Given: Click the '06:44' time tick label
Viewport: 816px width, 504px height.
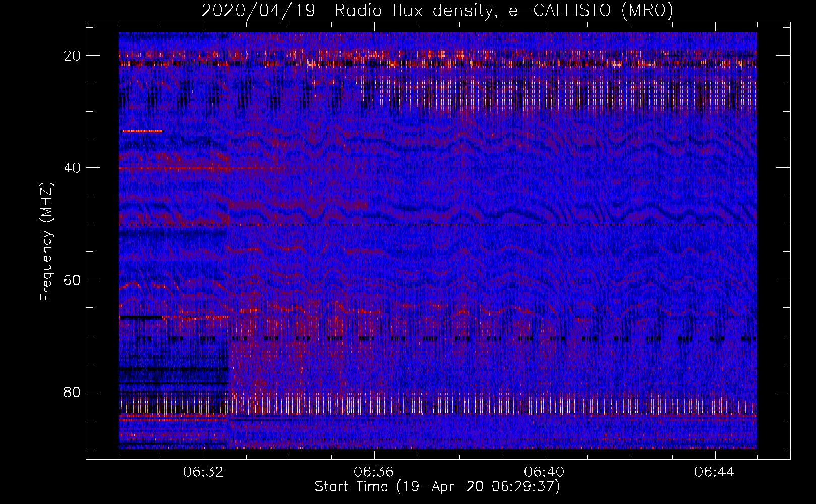Looking at the screenshot, I should [715, 472].
